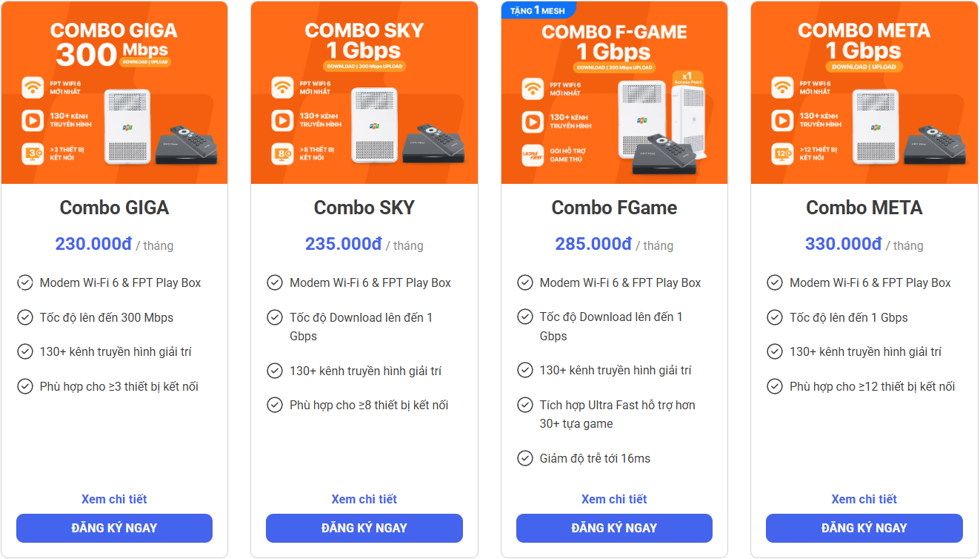The width and height of the screenshot is (980, 559).
Task: Open the Combo META banner image
Action: click(x=864, y=93)
